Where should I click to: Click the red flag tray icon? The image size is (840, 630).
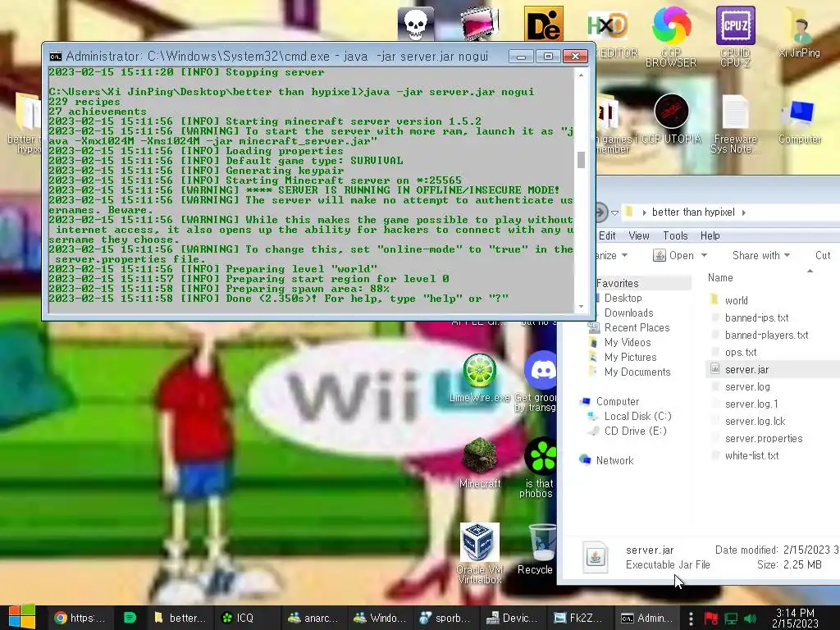pyautogui.click(x=711, y=619)
